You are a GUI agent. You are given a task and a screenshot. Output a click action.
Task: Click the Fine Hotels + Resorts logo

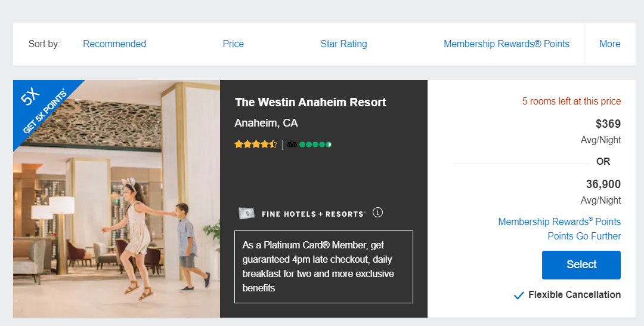click(314, 214)
